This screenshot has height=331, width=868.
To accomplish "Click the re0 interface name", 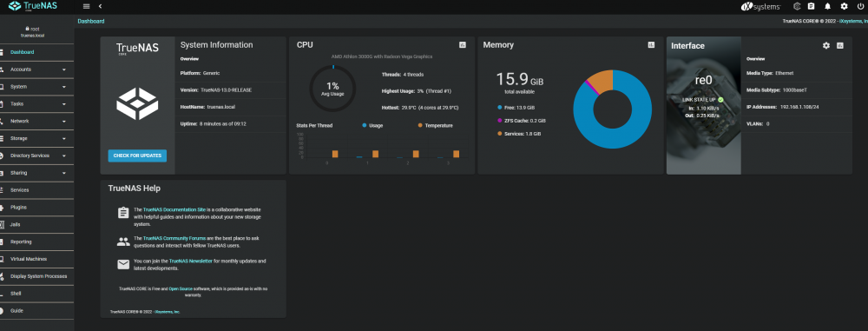I will (703, 80).
